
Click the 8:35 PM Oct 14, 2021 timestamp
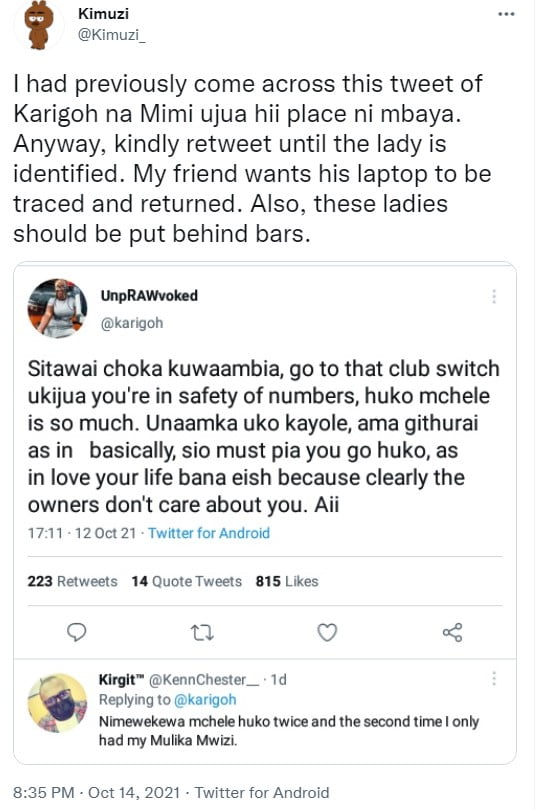click(x=97, y=792)
